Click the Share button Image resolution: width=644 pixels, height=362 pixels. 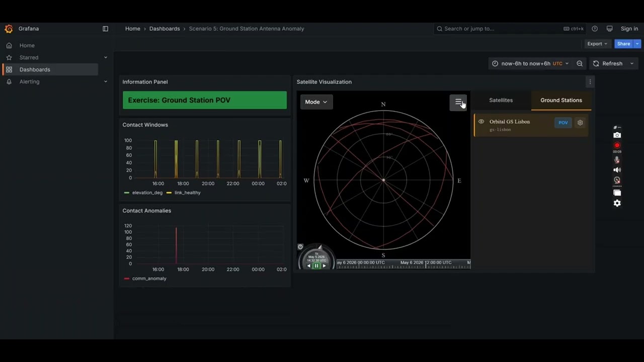tap(623, 44)
